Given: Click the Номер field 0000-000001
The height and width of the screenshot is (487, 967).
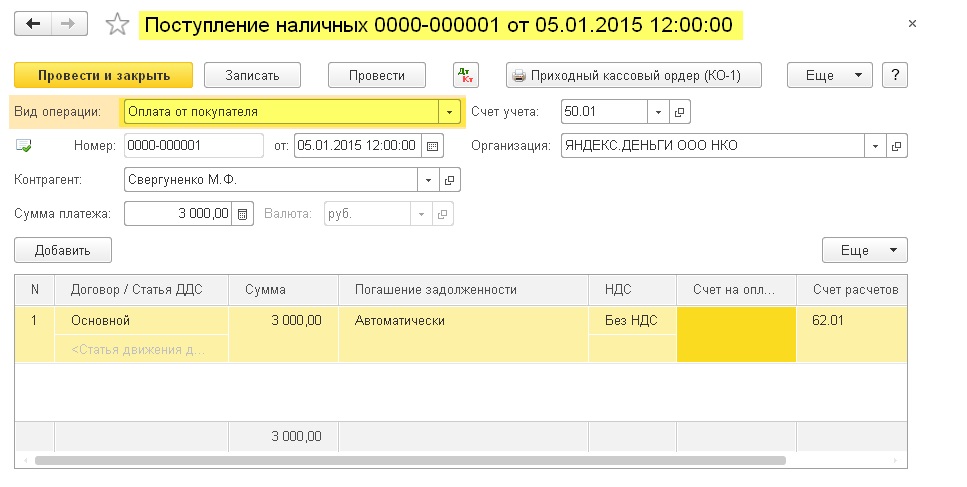Looking at the screenshot, I should click(194, 146).
